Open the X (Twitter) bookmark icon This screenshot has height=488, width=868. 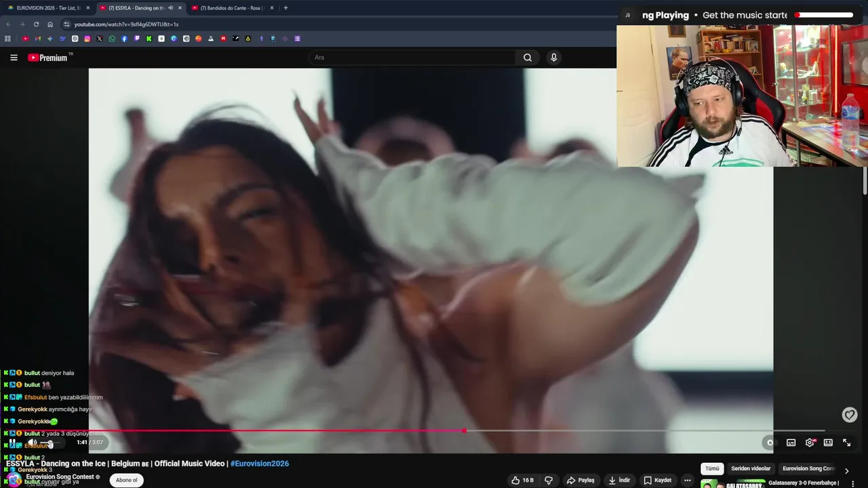100,39
